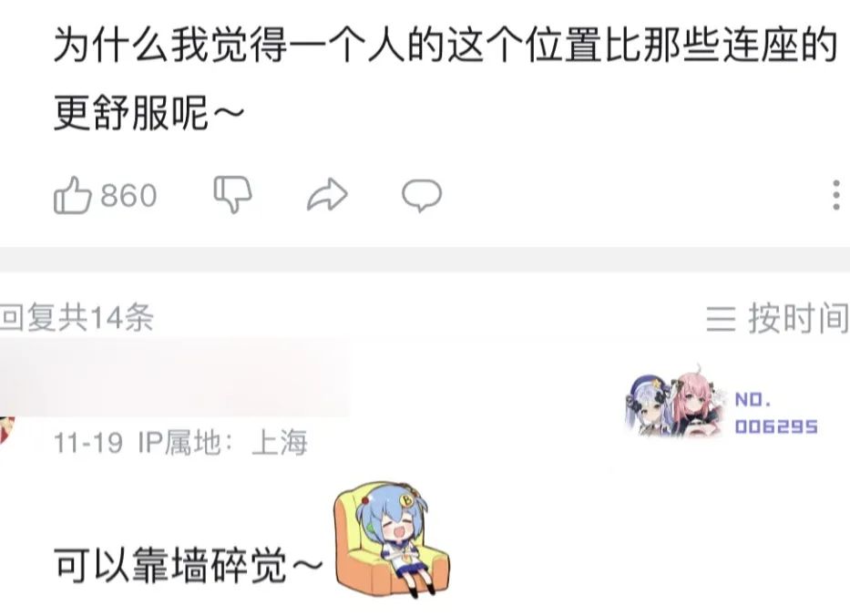
Task: Share the comment via arrow icon
Action: tap(327, 194)
